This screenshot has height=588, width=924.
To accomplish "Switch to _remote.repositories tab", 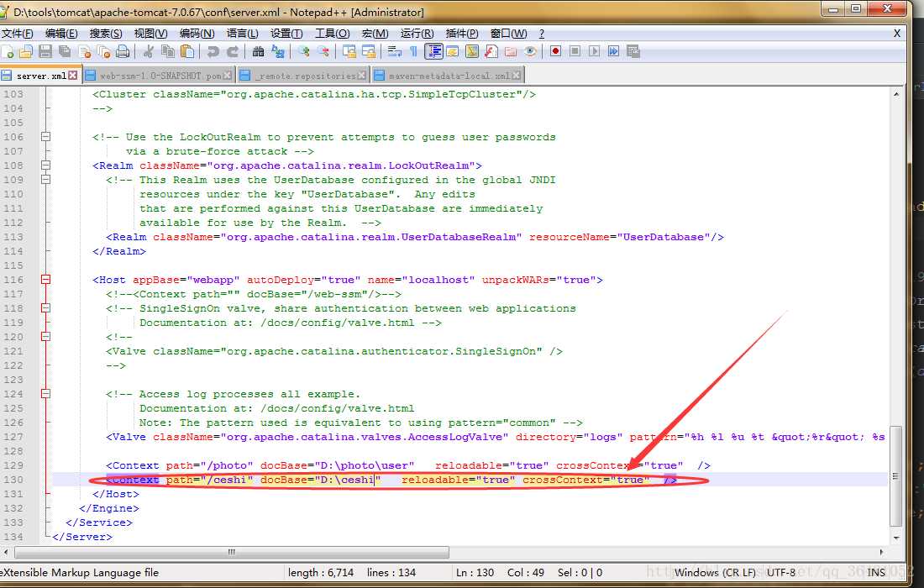I will [303, 76].
